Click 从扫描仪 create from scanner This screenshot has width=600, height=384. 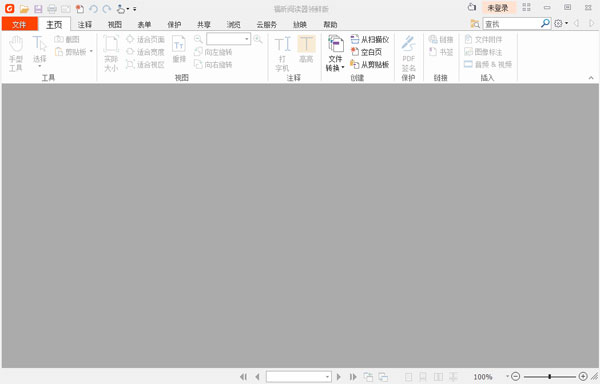point(370,39)
